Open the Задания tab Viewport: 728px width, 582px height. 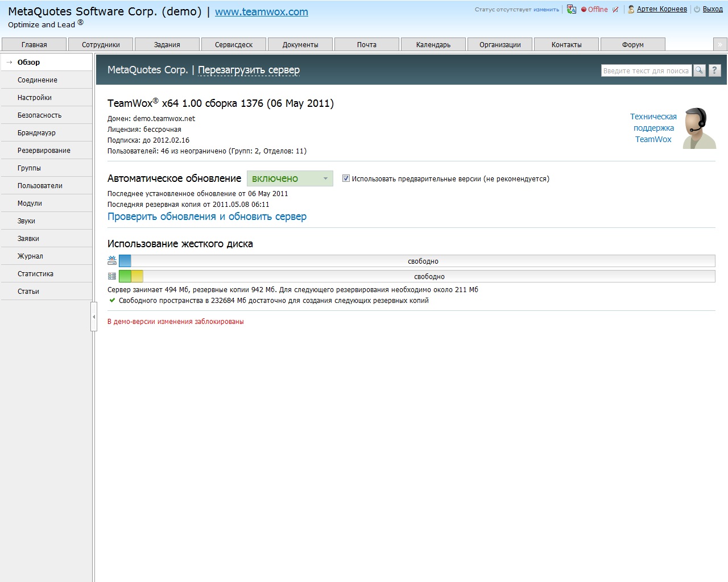tap(167, 44)
